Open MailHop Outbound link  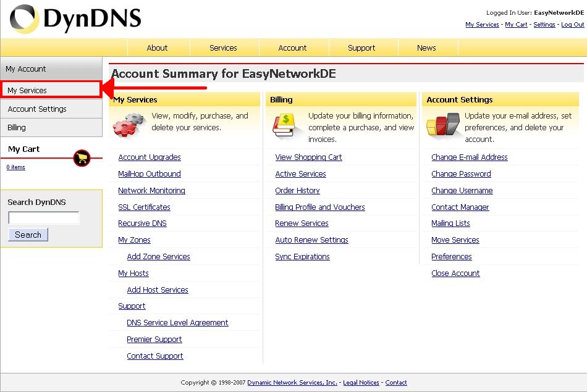(150, 174)
